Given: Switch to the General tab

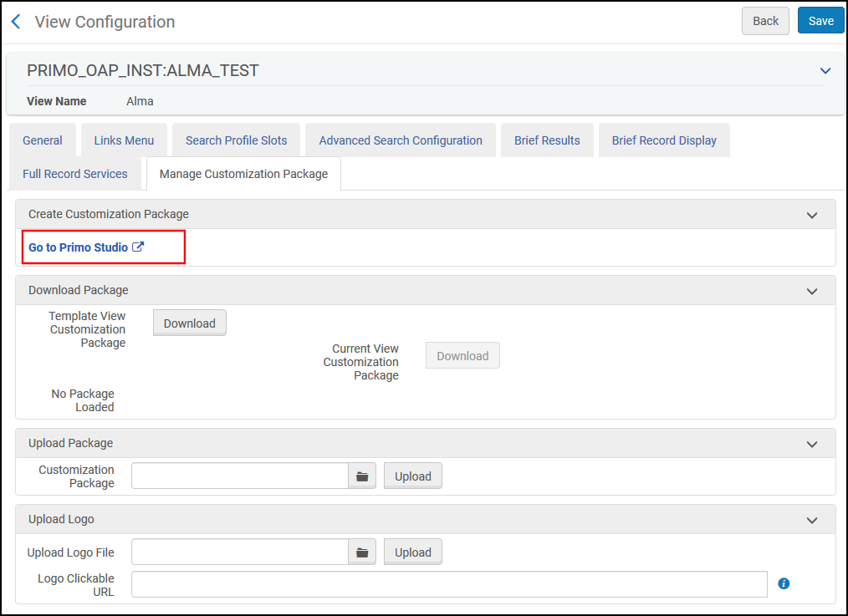Looking at the screenshot, I should pos(43,140).
